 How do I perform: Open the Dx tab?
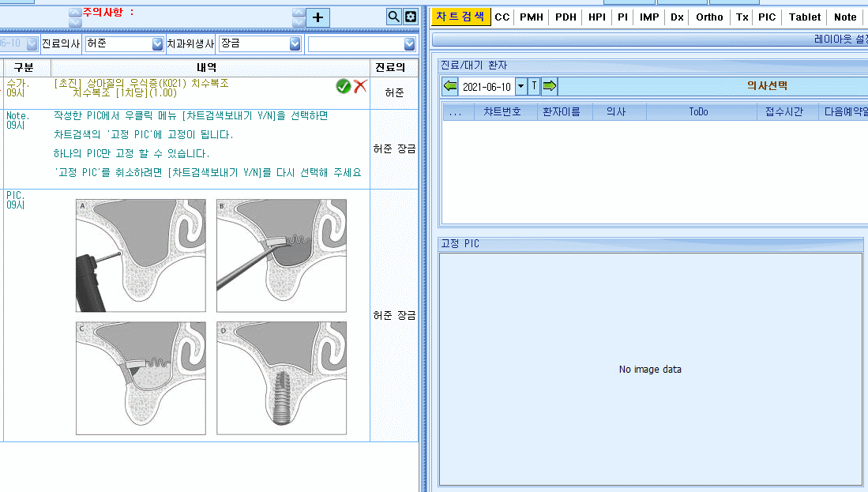677,17
